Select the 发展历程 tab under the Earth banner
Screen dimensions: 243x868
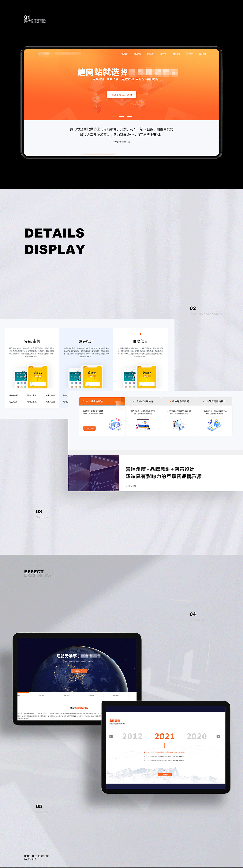(66, 695)
